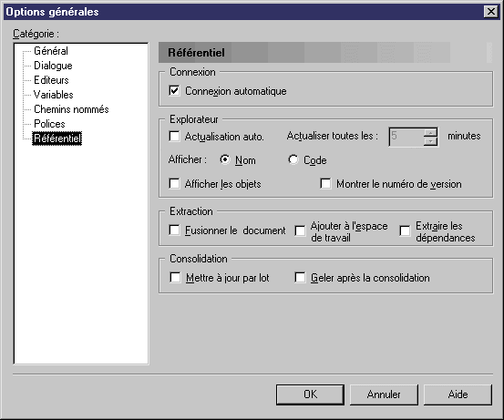
Task: Click the Annuler button
Action: 384,394
